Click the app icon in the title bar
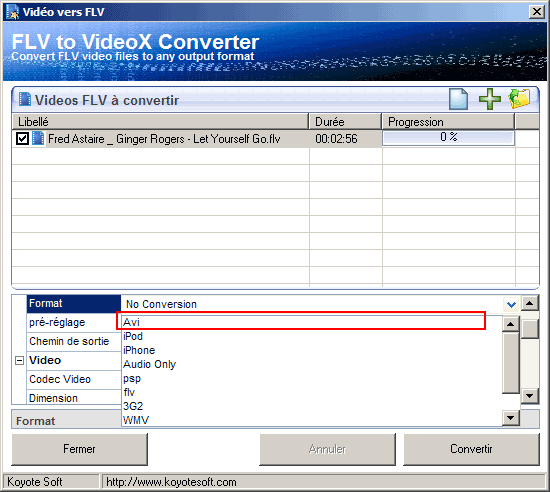The width and height of the screenshot is (550, 492). click(13, 12)
